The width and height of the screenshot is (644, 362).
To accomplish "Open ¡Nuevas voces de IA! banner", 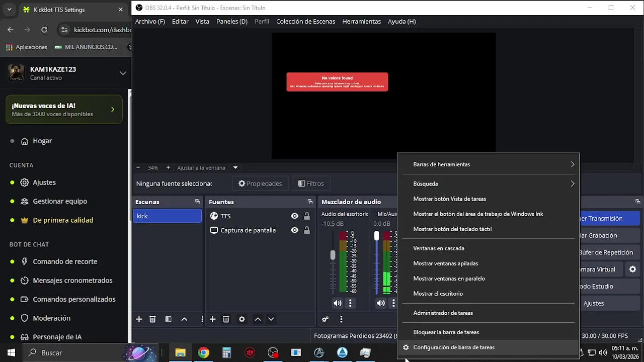I will pyautogui.click(x=64, y=110).
